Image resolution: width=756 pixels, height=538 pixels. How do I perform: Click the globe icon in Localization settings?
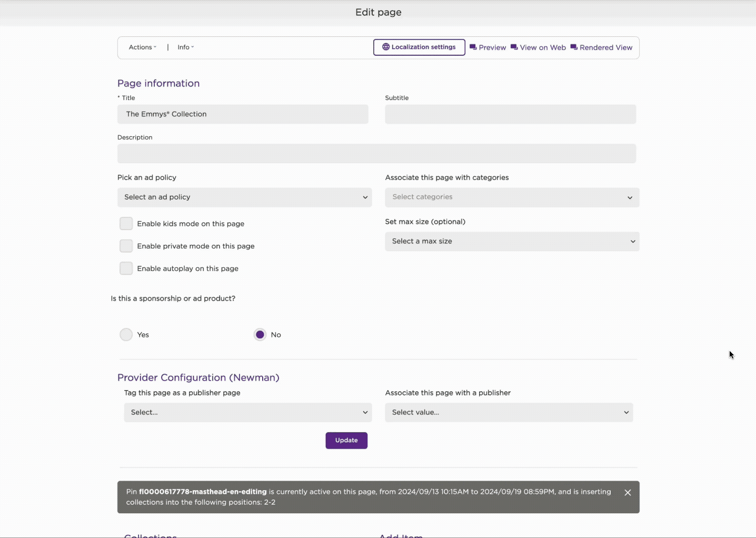tap(386, 47)
